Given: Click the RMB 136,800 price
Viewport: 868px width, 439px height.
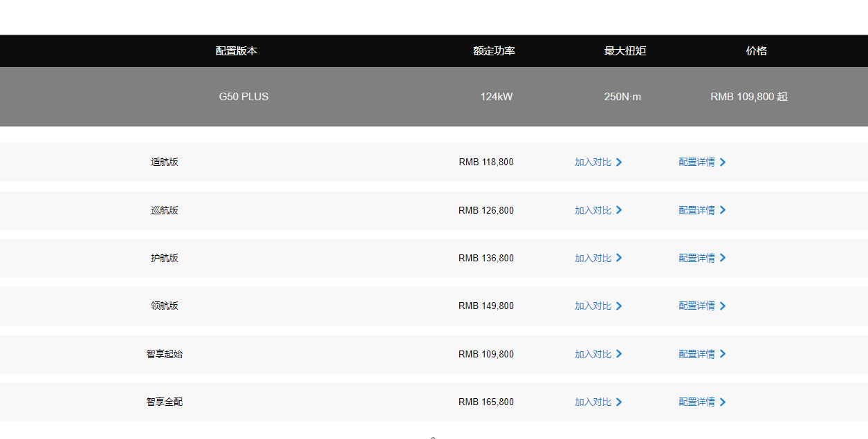Looking at the screenshot, I should tap(486, 258).
